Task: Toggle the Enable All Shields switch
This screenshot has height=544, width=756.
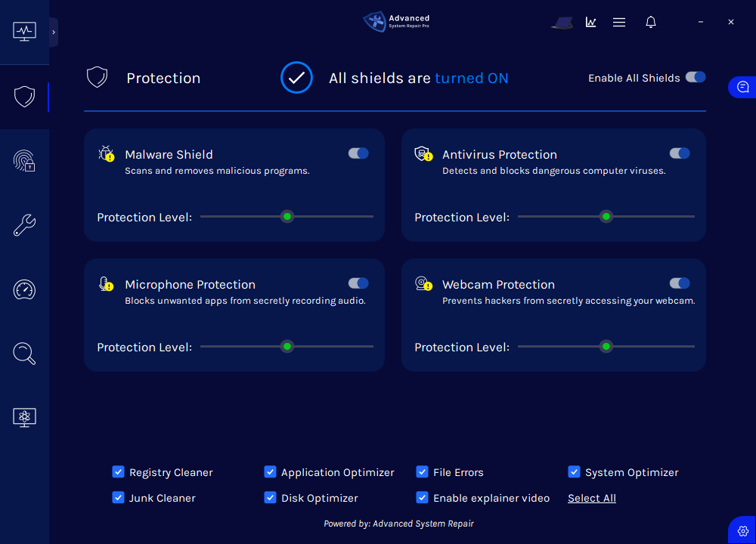Action: pos(696,77)
